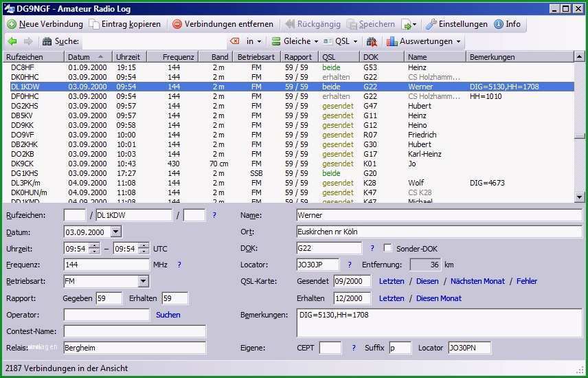Click the Ort field with Euskirchen
Screen dimensions: 588x378
pos(439,232)
